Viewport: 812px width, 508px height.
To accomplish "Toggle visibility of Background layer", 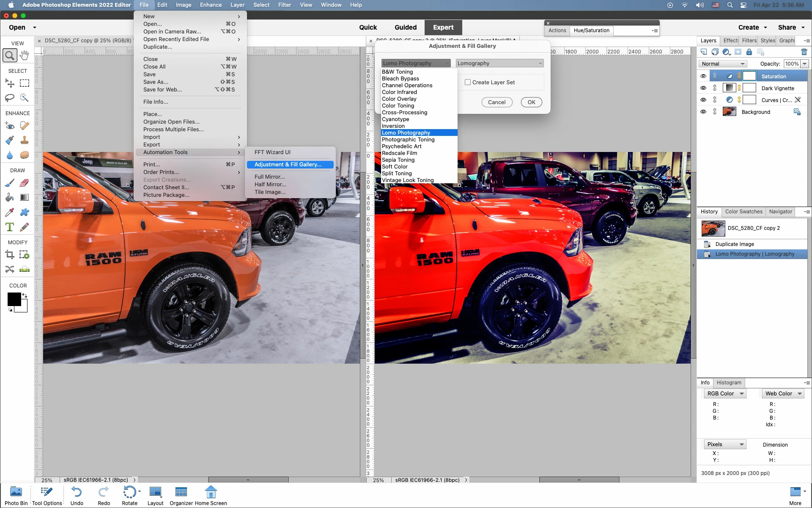I will click(x=703, y=112).
